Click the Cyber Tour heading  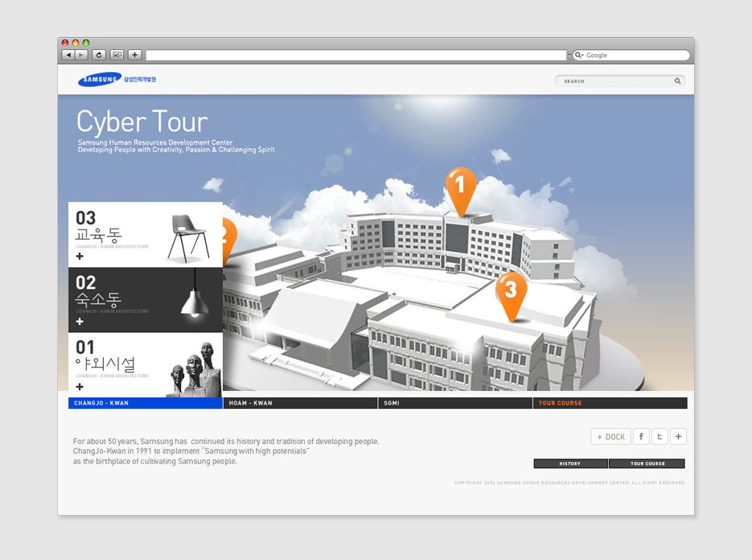(x=142, y=121)
